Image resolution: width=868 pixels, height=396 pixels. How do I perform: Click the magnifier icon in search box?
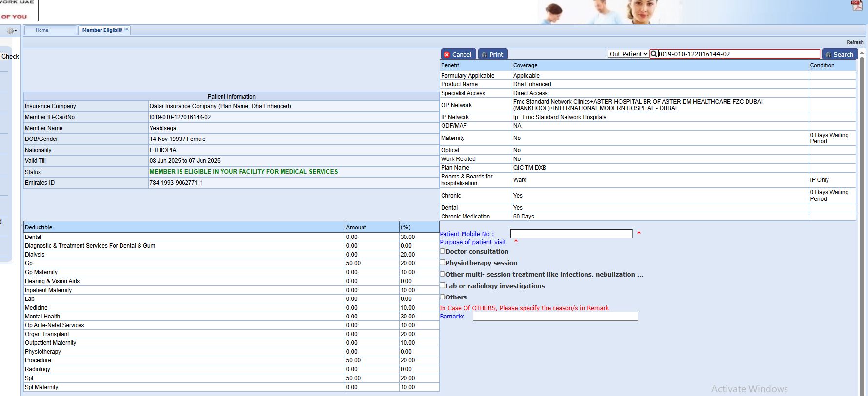pyautogui.click(x=654, y=54)
